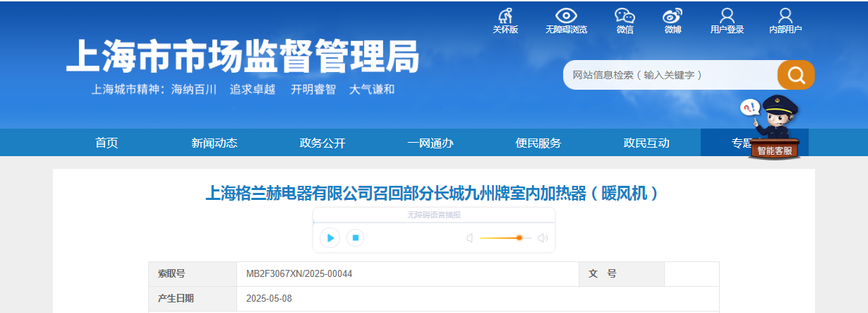Open the 一网通办 navigation tab

coord(430,143)
